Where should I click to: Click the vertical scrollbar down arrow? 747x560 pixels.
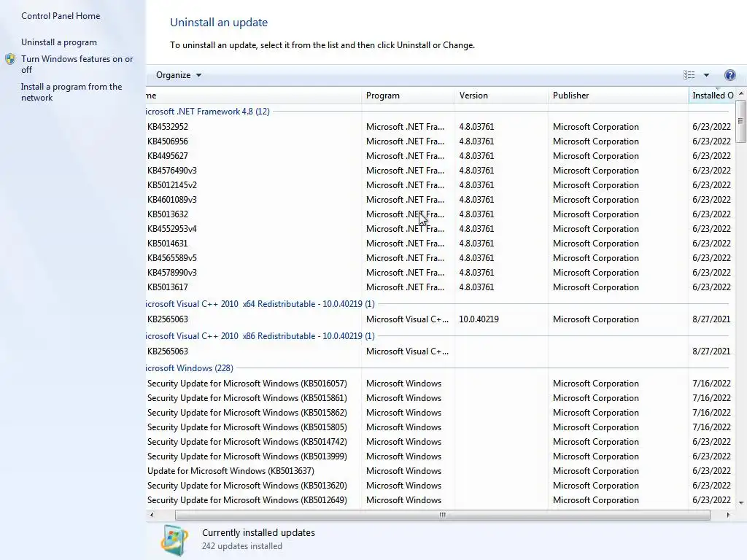click(x=741, y=503)
